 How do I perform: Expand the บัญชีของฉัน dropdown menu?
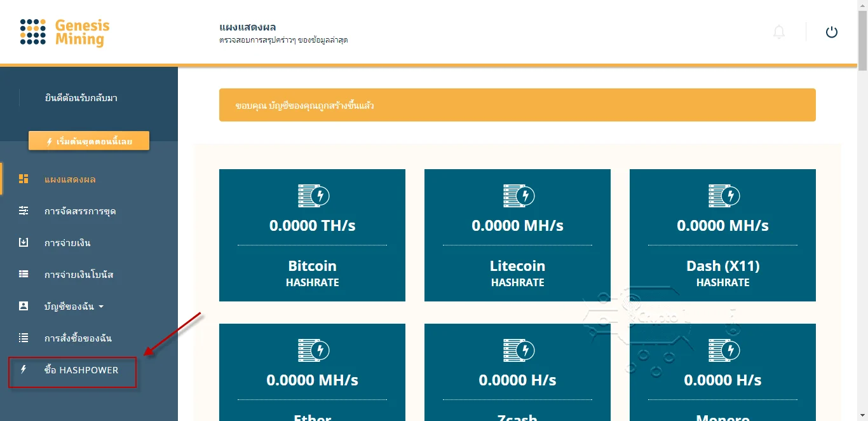(x=74, y=307)
